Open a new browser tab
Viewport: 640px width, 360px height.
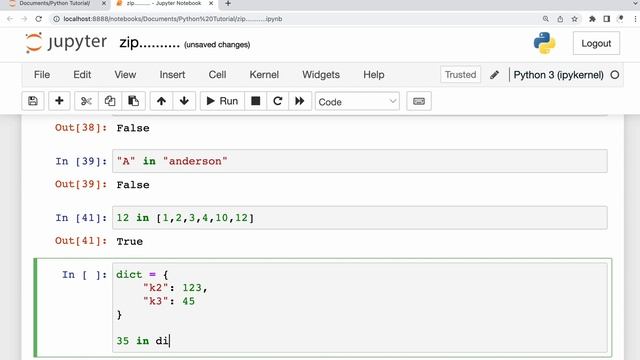click(x=228, y=3)
